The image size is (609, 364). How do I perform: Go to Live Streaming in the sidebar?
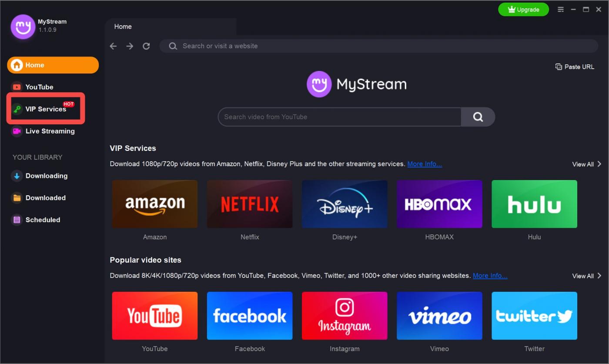click(x=50, y=131)
